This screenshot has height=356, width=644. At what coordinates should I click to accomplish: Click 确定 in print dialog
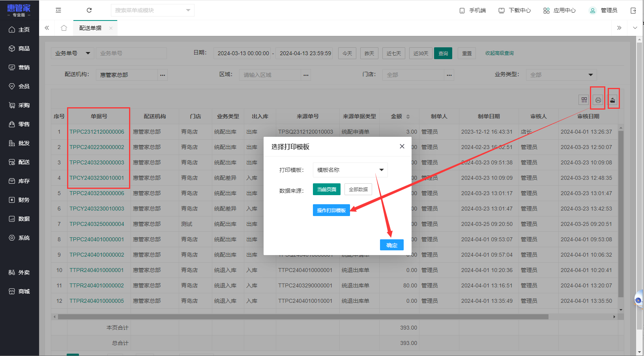coord(392,245)
